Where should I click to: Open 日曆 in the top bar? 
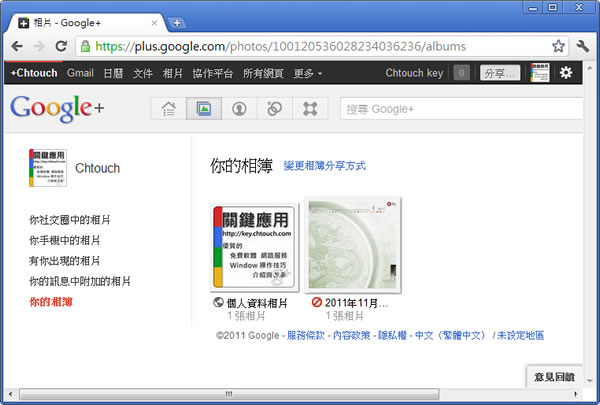point(113,73)
